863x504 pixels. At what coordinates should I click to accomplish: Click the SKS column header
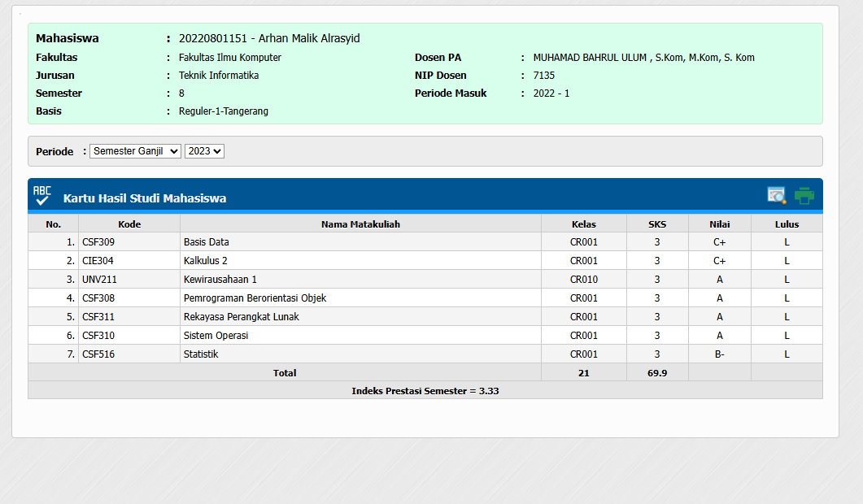click(656, 224)
